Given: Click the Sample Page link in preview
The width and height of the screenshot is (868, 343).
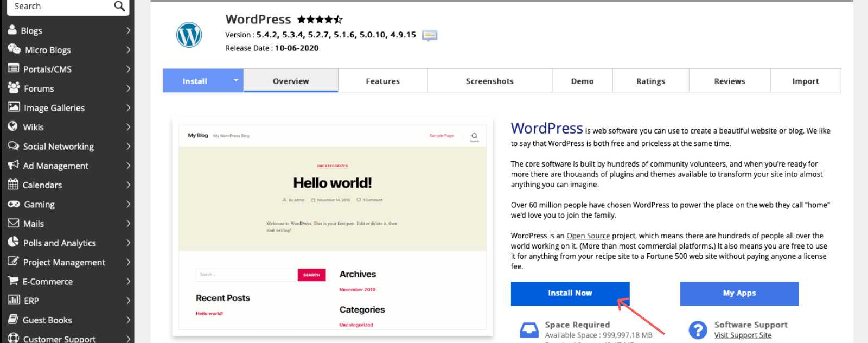Looking at the screenshot, I should (441, 136).
